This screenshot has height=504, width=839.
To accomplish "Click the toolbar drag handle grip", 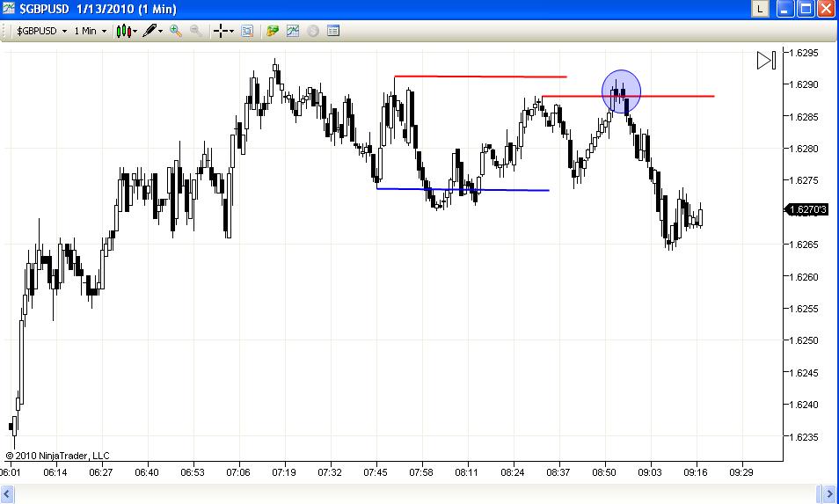I will 4,31.
